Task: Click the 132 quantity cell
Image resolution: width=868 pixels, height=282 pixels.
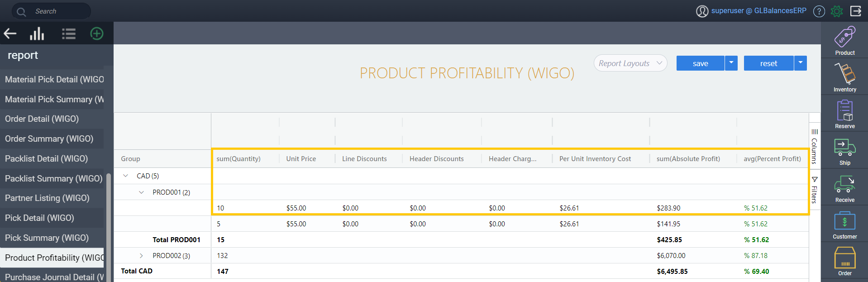Action: coord(222,256)
